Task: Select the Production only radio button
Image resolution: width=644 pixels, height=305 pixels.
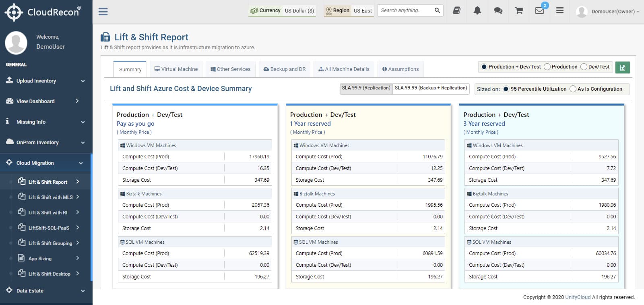Action: pyautogui.click(x=547, y=67)
